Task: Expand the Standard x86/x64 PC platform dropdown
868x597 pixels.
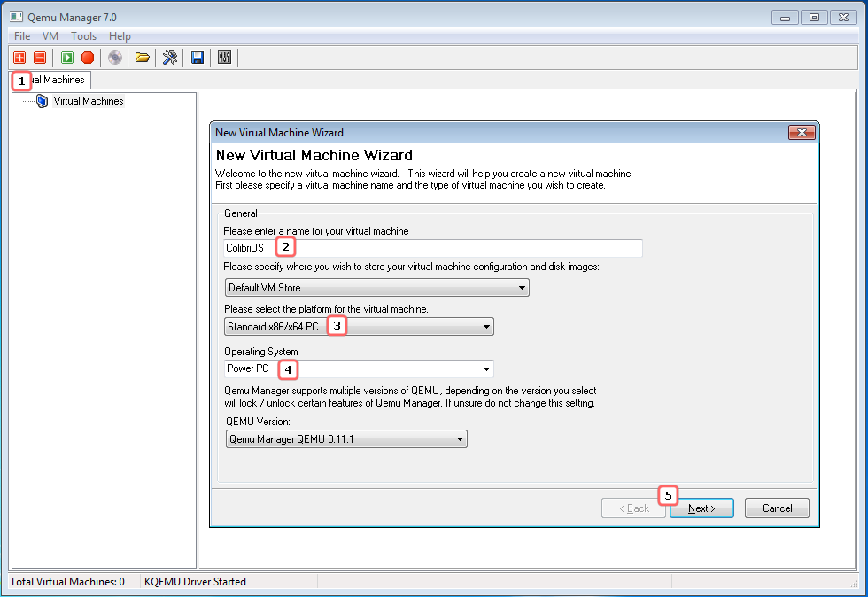Action: (359, 327)
